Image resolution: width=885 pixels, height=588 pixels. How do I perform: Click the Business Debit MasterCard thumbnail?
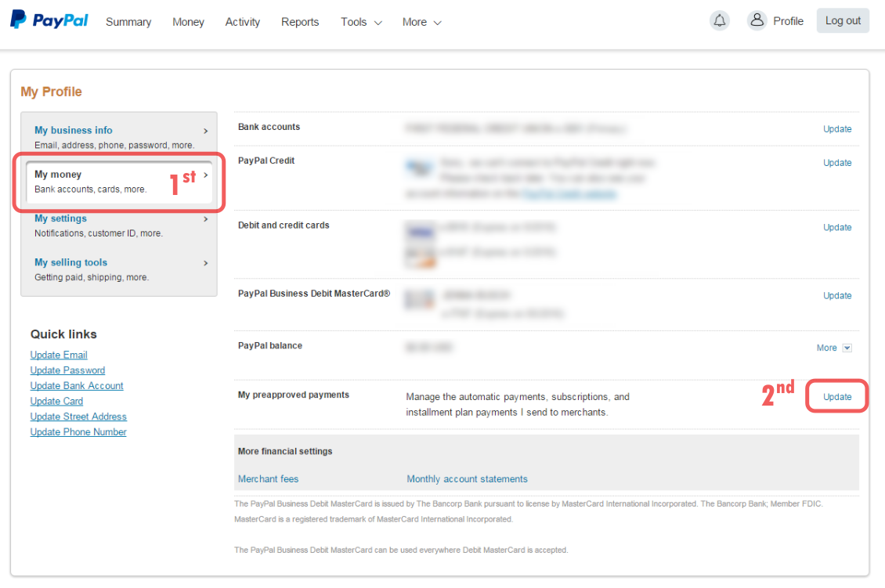pyautogui.click(x=420, y=300)
